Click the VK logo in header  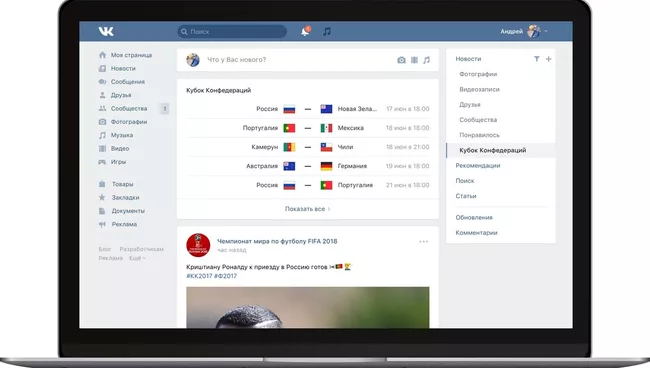(x=106, y=31)
